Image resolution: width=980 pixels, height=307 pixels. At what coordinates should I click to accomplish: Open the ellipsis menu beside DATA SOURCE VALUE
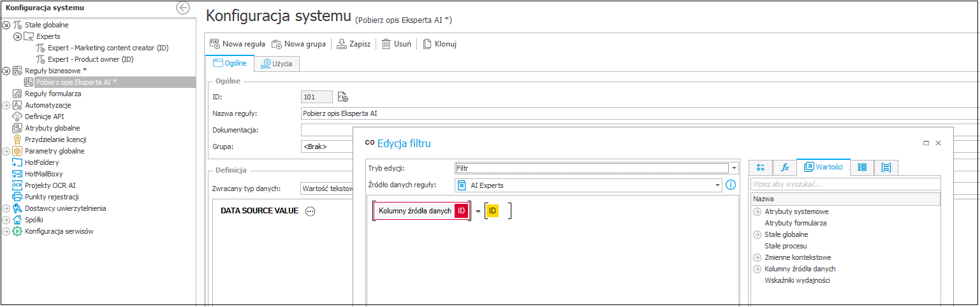311,211
